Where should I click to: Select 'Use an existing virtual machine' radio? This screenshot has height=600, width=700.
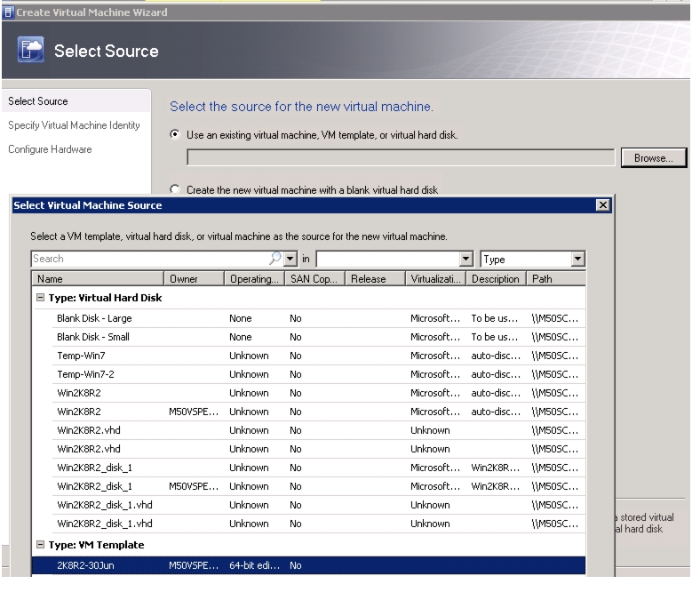[x=175, y=134]
